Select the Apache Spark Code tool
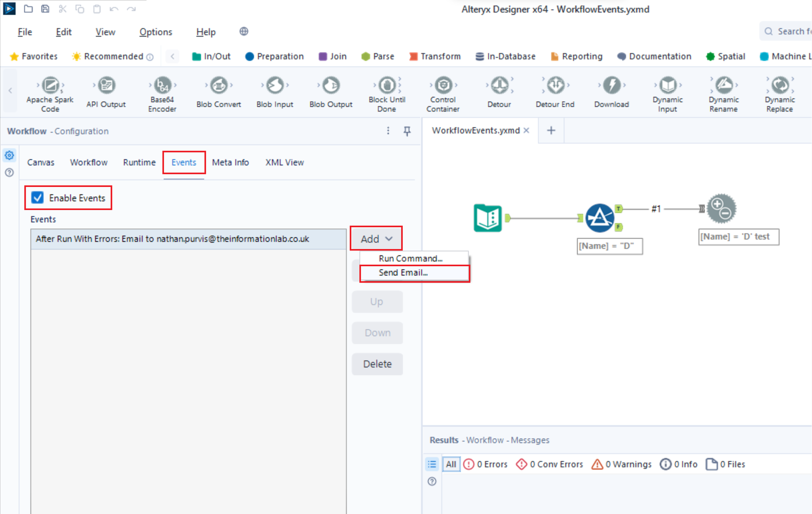Image resolution: width=812 pixels, height=514 pixels. (50, 86)
